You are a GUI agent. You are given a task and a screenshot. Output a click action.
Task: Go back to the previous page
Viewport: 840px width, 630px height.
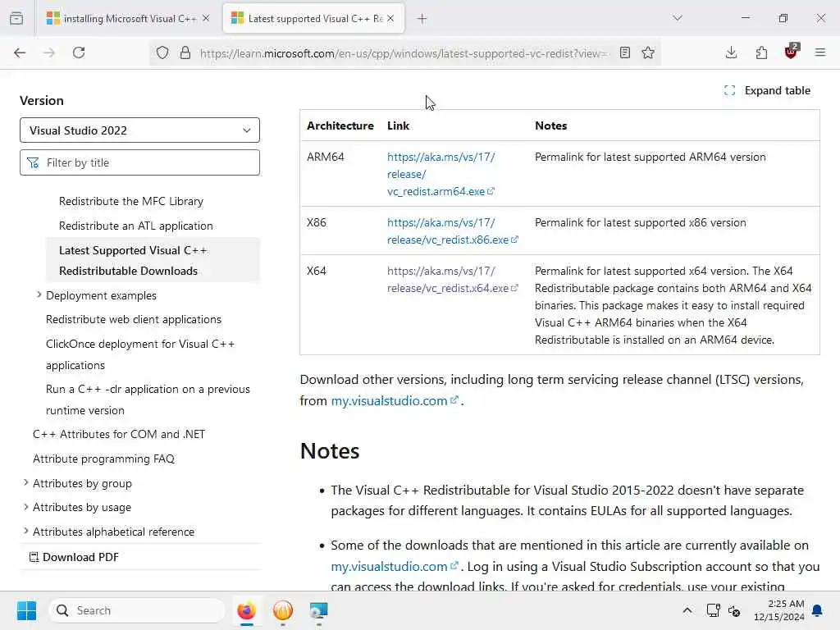coord(20,52)
